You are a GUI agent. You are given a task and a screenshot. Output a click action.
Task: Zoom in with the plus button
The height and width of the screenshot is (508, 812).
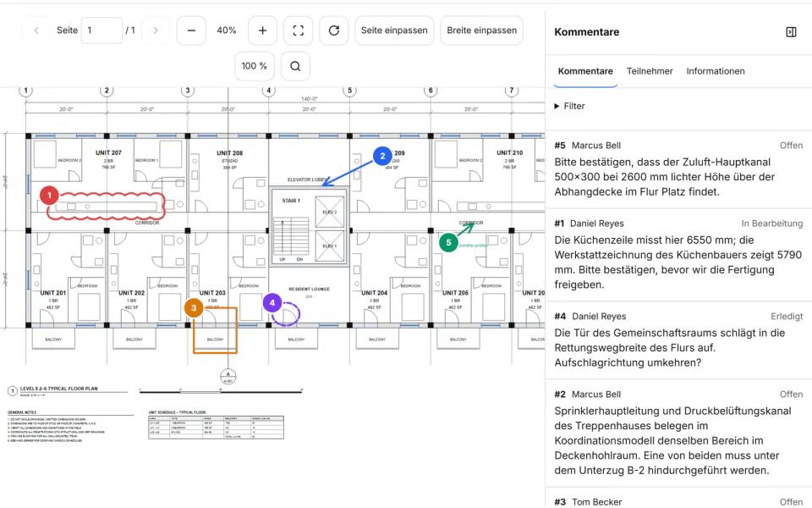pos(262,30)
